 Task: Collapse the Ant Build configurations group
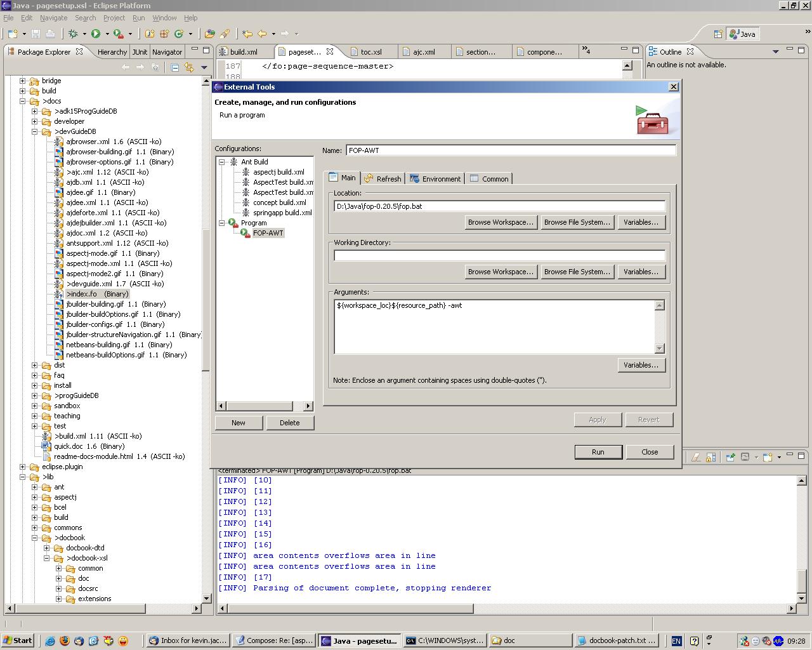coord(222,162)
